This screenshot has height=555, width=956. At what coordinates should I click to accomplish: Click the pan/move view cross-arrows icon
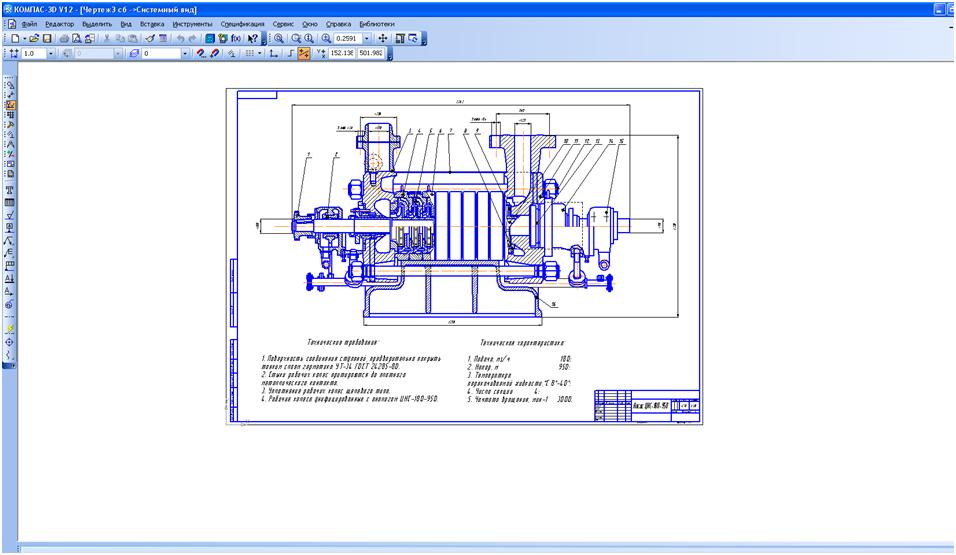click(383, 37)
